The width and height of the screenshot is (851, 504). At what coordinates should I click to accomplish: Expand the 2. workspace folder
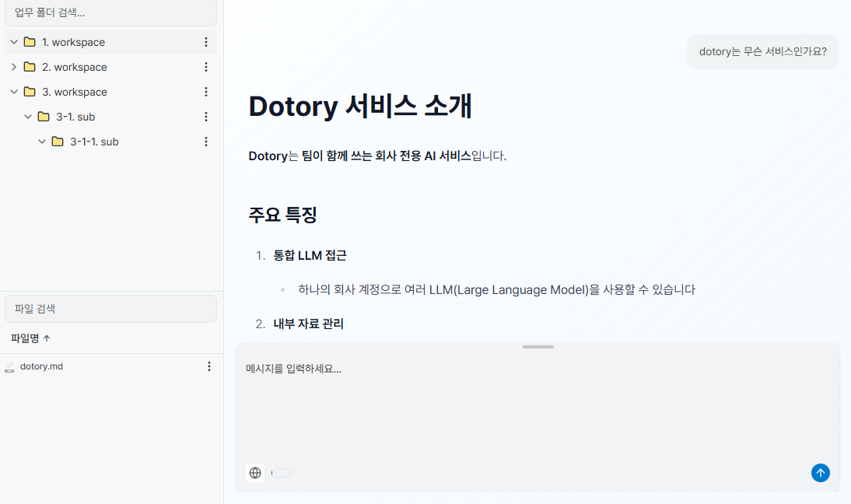tap(14, 67)
